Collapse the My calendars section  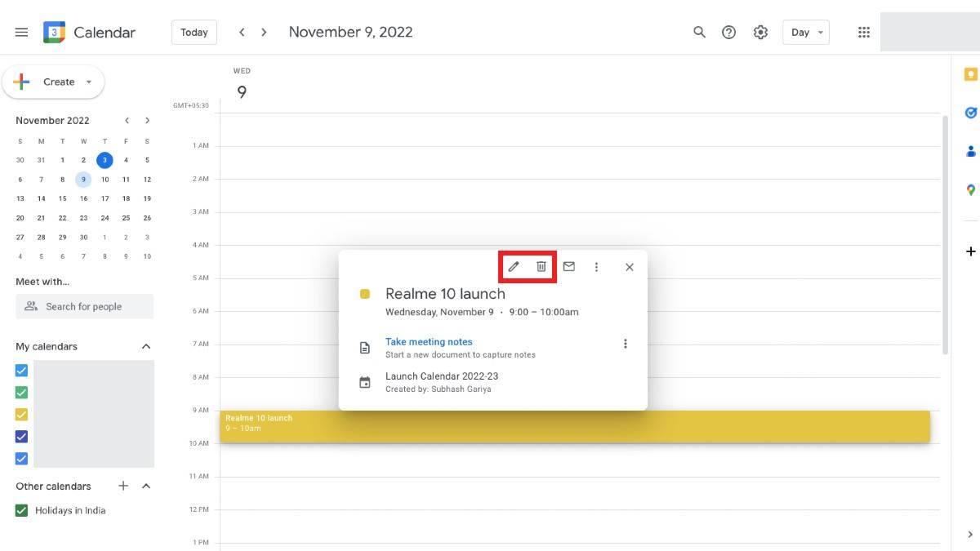click(x=146, y=347)
